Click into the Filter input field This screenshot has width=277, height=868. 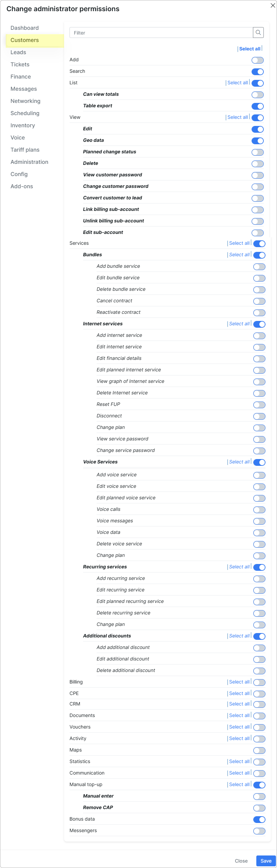click(x=161, y=32)
